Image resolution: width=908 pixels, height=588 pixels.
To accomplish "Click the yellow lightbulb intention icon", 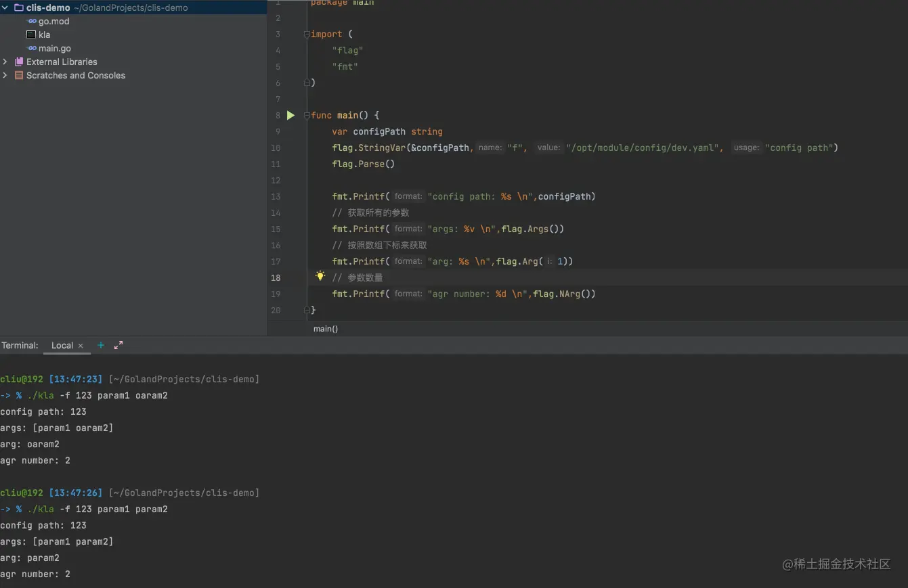I will coord(320,276).
